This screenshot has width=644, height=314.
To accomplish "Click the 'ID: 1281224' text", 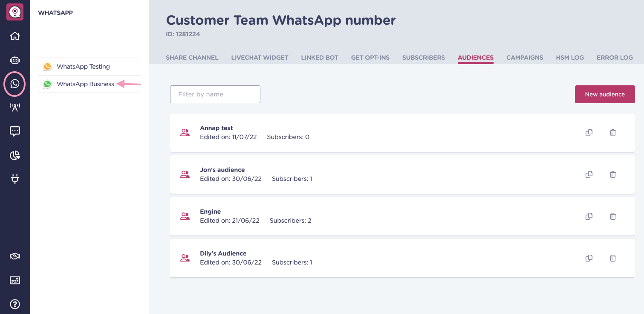I will (x=183, y=34).
